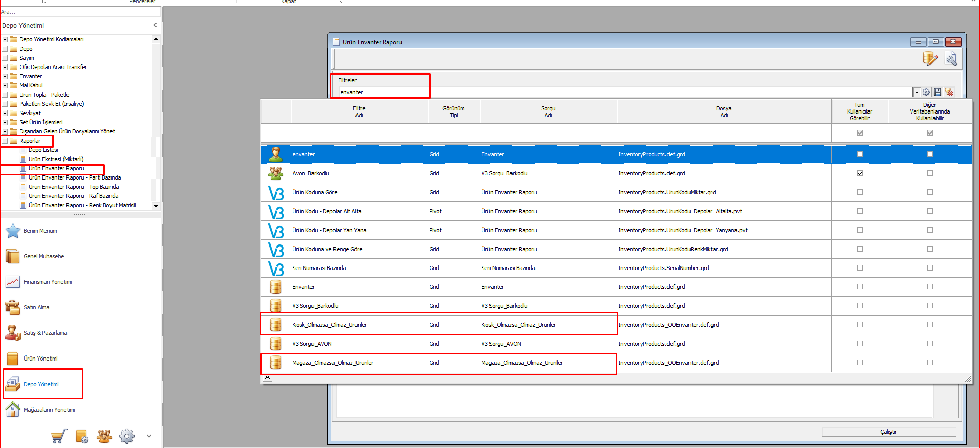Open Depo Yönetimi module icon

13,384
